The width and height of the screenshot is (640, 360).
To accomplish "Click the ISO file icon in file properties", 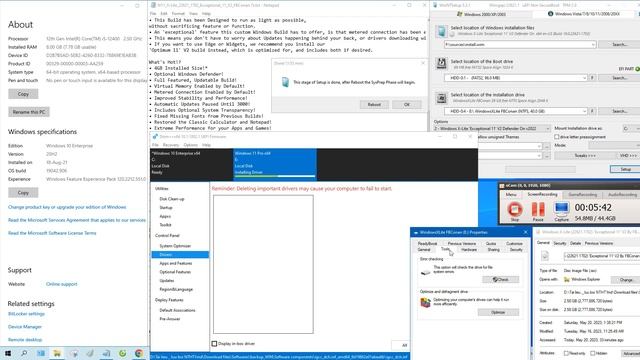I will click(545, 256).
